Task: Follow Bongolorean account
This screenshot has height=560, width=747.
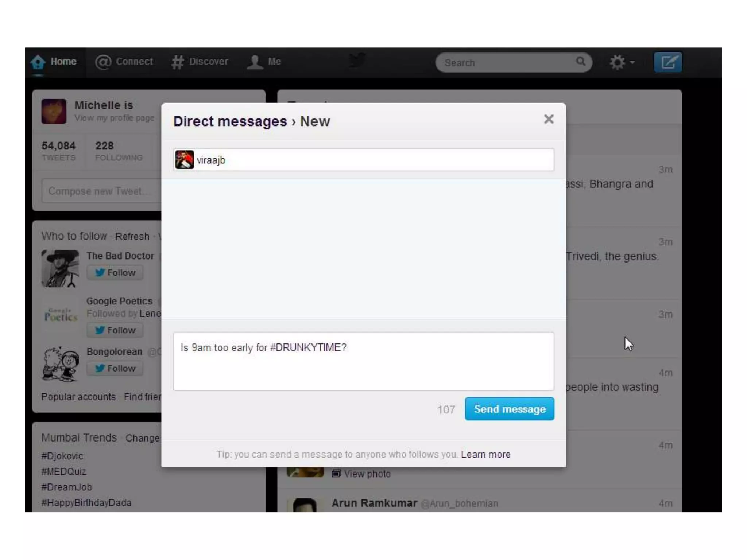Action: tap(115, 368)
